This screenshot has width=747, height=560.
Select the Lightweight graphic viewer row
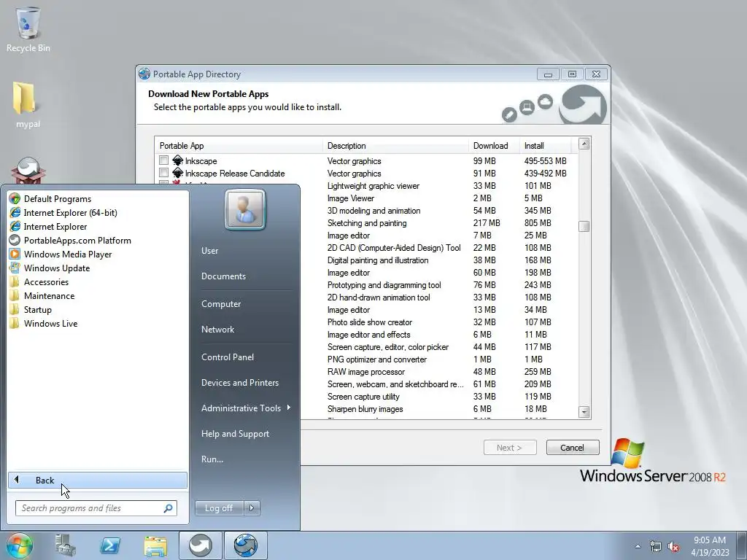(438, 186)
